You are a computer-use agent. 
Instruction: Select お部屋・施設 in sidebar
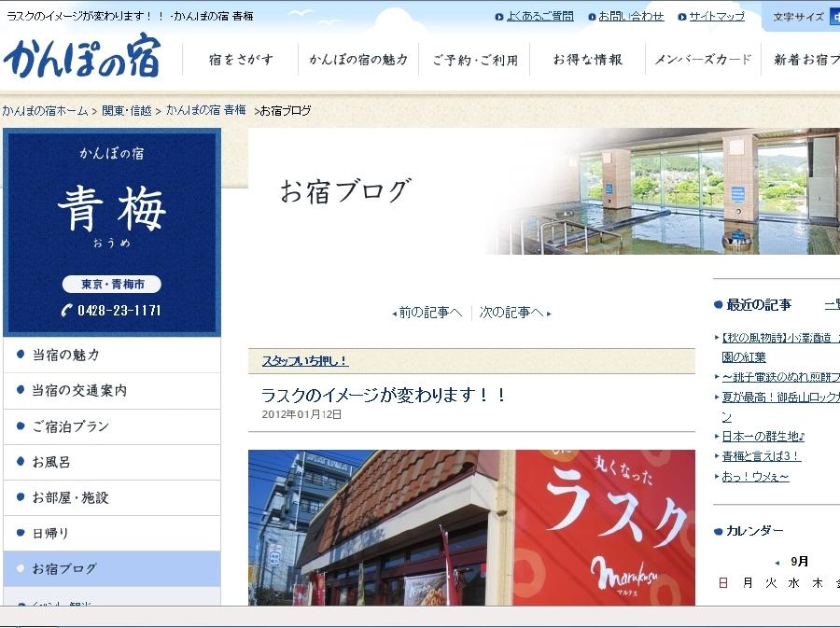[112, 498]
